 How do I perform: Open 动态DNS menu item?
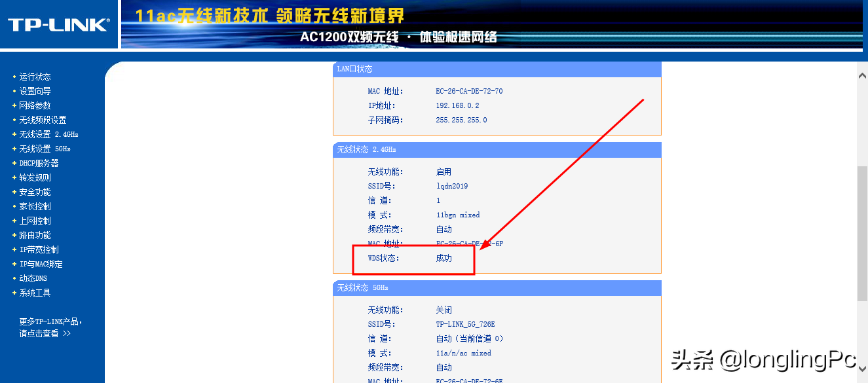pos(33,278)
